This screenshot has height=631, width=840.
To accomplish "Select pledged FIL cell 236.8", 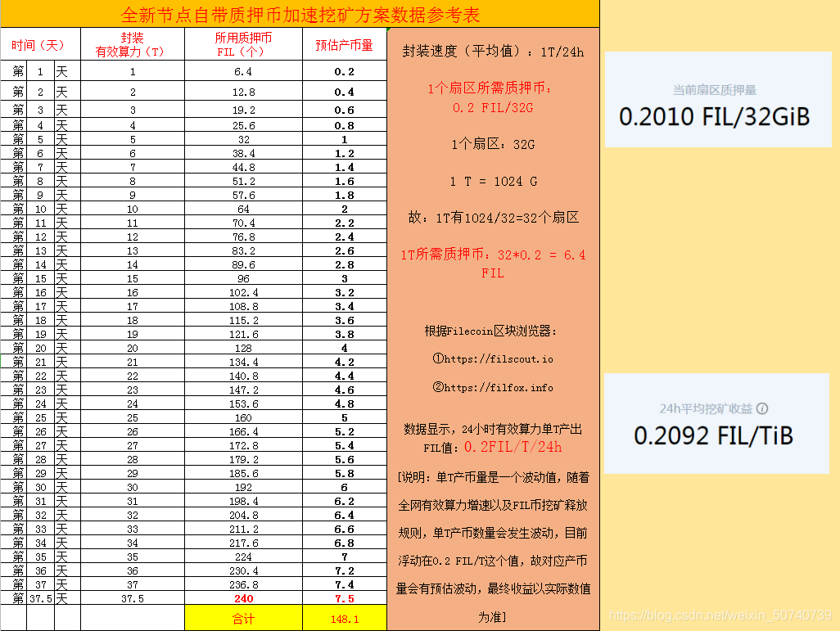I will click(243, 585).
